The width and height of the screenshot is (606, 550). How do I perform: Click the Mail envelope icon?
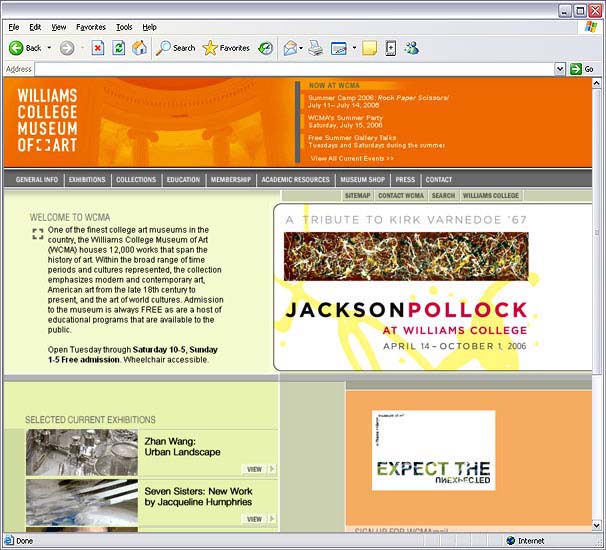[290, 48]
